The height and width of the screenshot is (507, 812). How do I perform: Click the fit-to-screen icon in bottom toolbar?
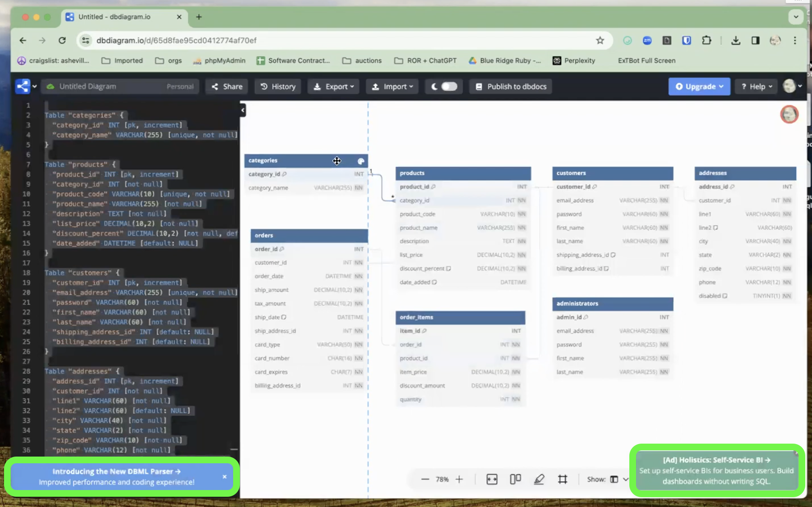click(492, 479)
